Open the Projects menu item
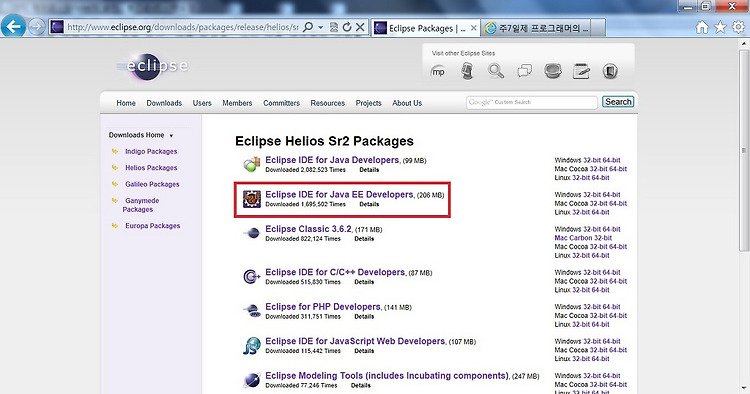 (368, 103)
